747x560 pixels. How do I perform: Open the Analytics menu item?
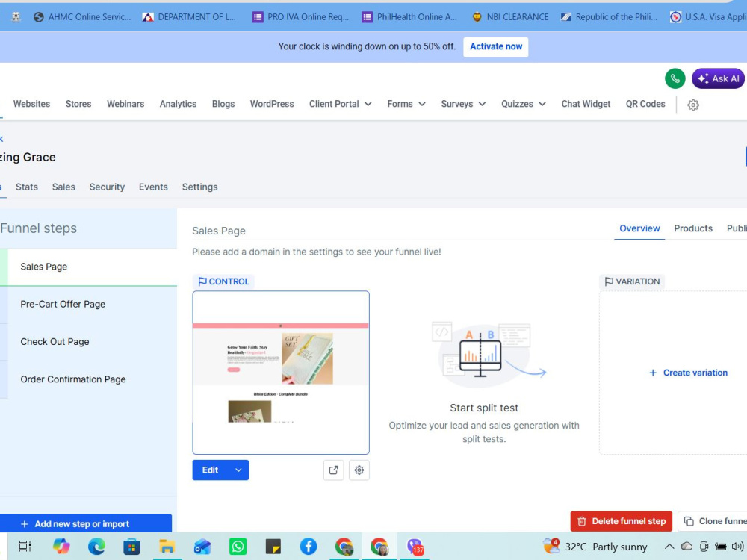point(178,104)
